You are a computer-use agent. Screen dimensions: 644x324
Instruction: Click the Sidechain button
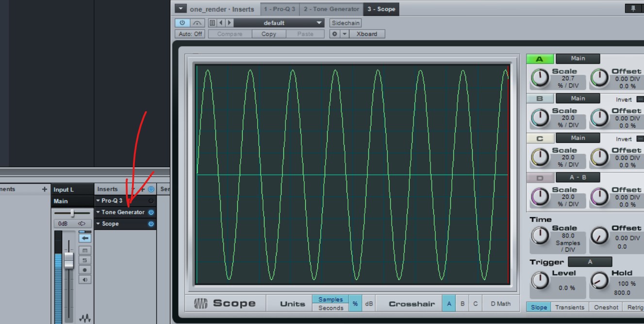[346, 23]
